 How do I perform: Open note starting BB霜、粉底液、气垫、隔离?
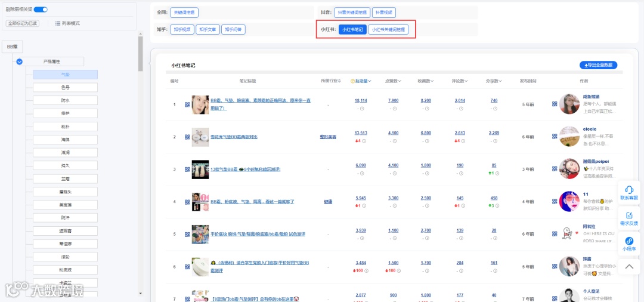252,202
